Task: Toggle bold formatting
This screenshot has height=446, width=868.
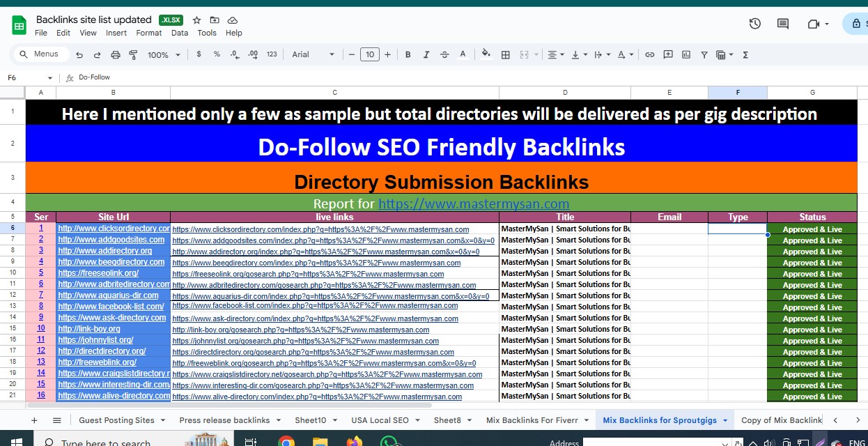Action: 408,54
